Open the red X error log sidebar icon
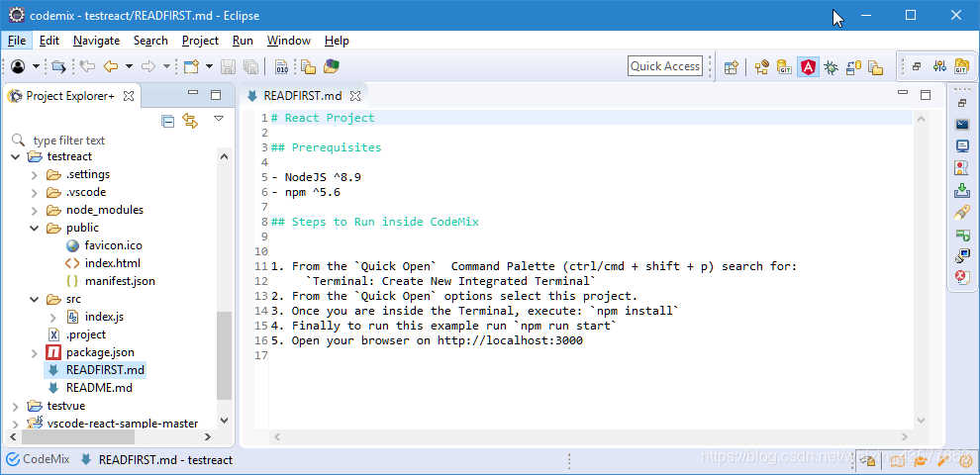This screenshot has height=475, width=980. coord(962,277)
